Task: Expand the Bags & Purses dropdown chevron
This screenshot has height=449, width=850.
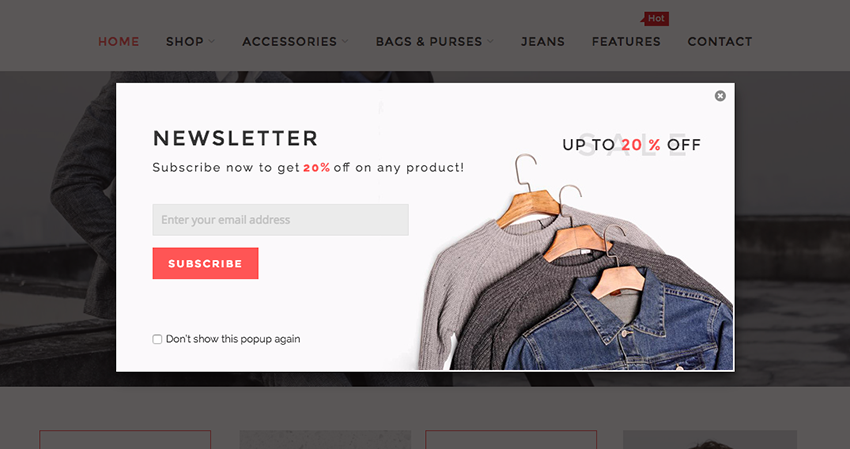Action: pos(490,41)
